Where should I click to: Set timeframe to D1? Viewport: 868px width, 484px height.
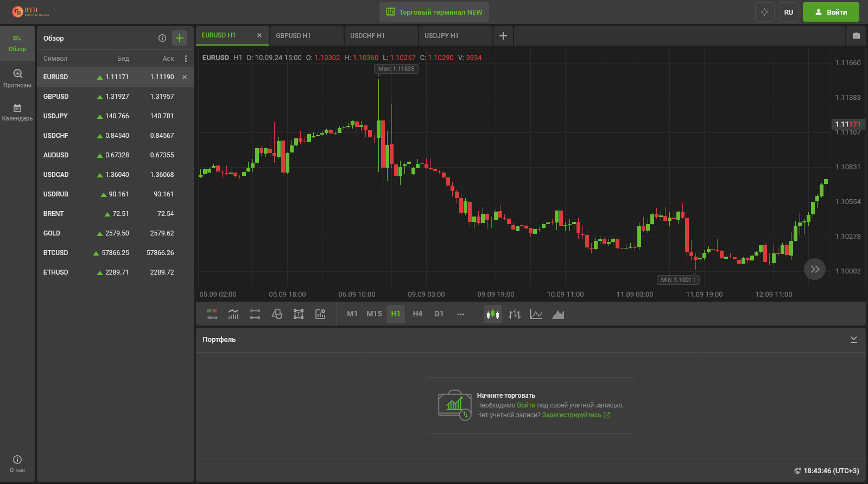pyautogui.click(x=439, y=314)
